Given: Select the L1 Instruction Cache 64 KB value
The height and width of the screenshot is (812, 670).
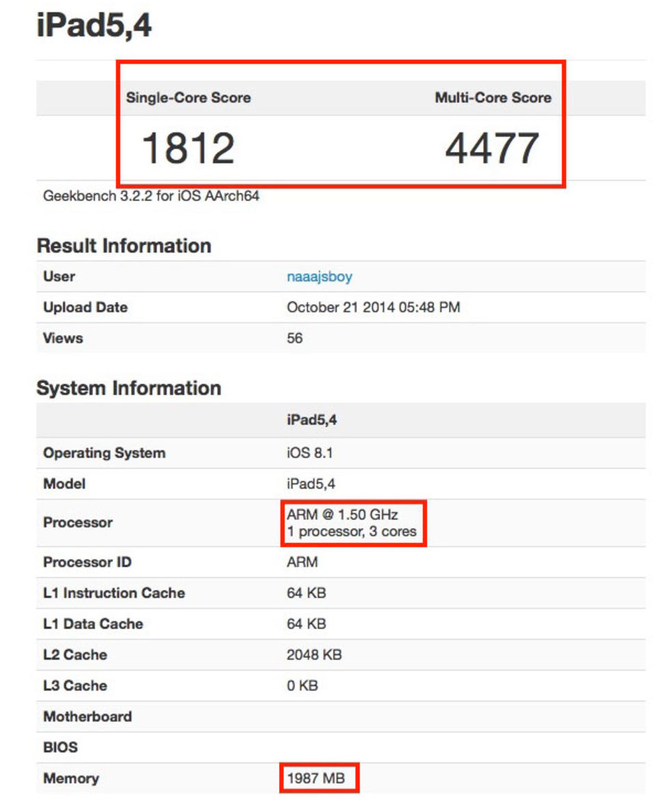Looking at the screenshot, I should click(x=306, y=593).
